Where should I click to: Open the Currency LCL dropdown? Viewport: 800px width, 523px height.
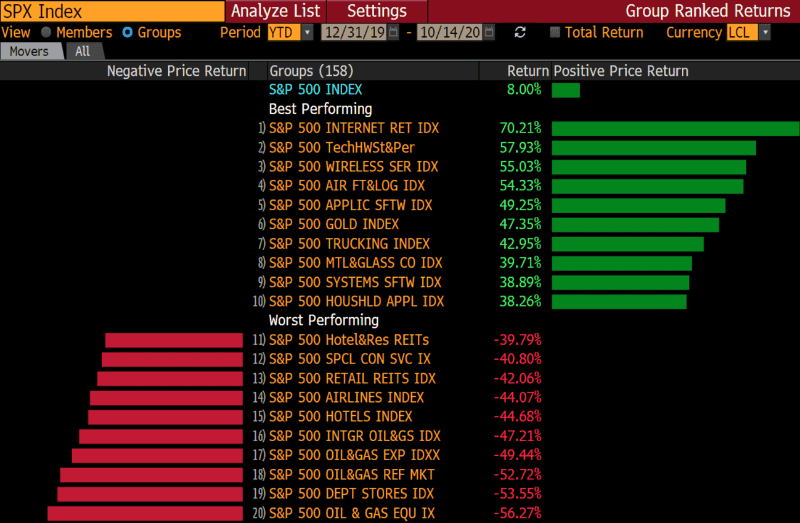pyautogui.click(x=765, y=33)
